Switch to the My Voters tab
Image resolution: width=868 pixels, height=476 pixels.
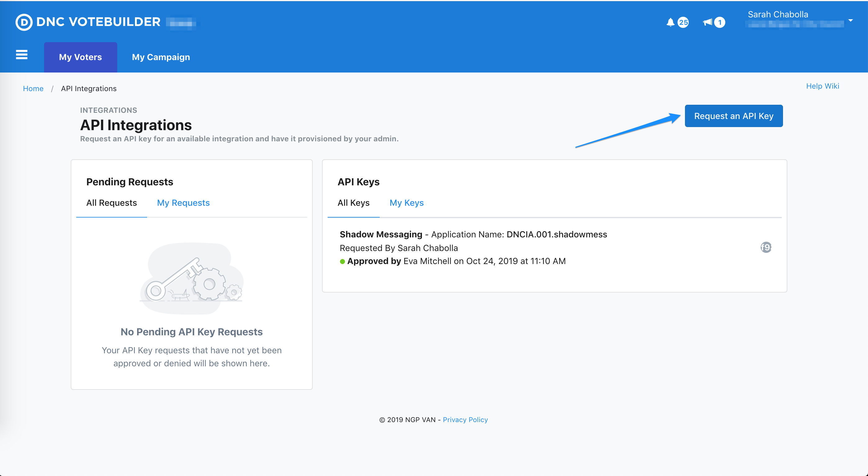point(80,57)
